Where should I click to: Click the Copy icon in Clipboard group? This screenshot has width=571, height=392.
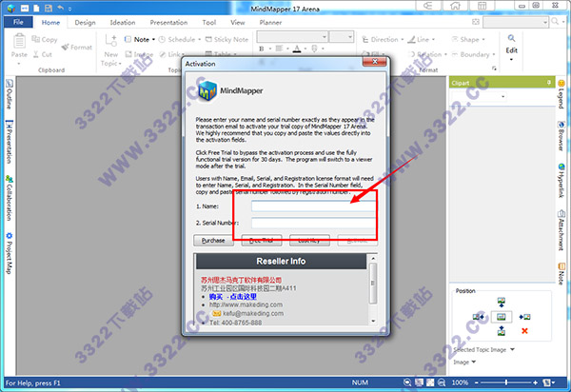(x=36, y=39)
